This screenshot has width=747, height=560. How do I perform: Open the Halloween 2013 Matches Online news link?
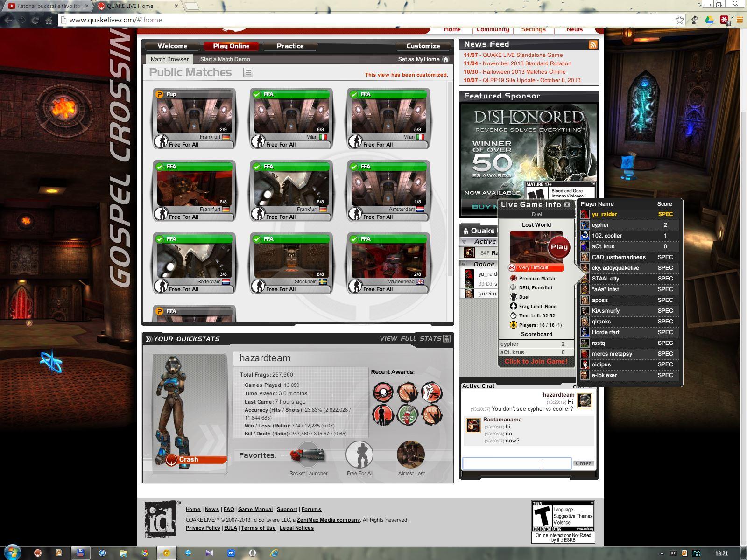[x=524, y=72]
